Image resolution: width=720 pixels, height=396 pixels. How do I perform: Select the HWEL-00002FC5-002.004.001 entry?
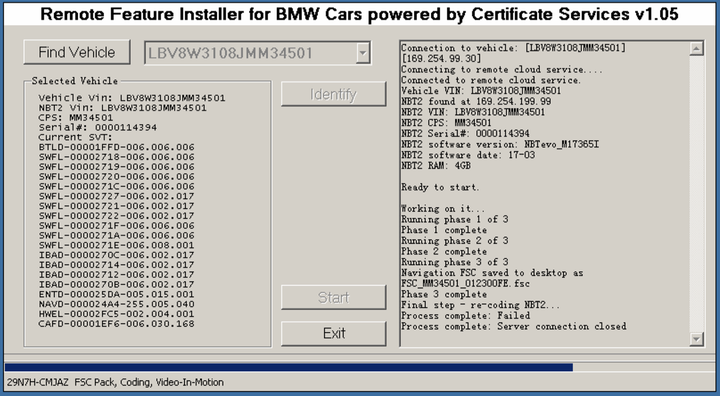coord(116,314)
